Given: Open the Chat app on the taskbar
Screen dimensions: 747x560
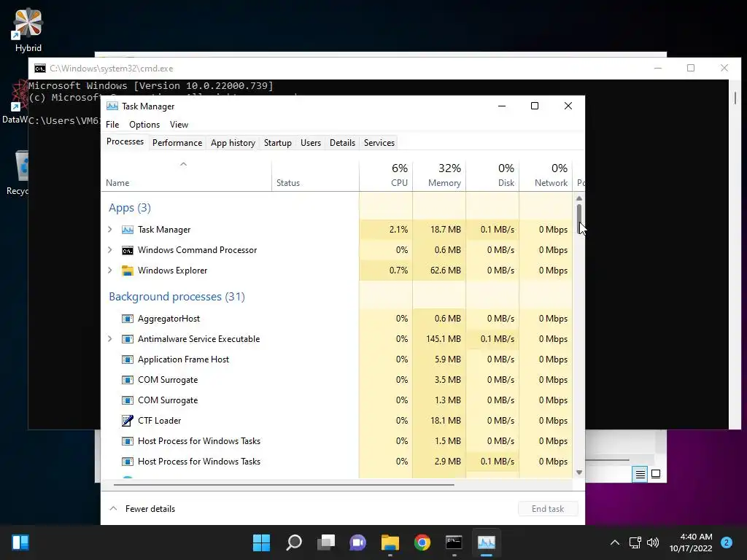Looking at the screenshot, I should tap(357, 542).
